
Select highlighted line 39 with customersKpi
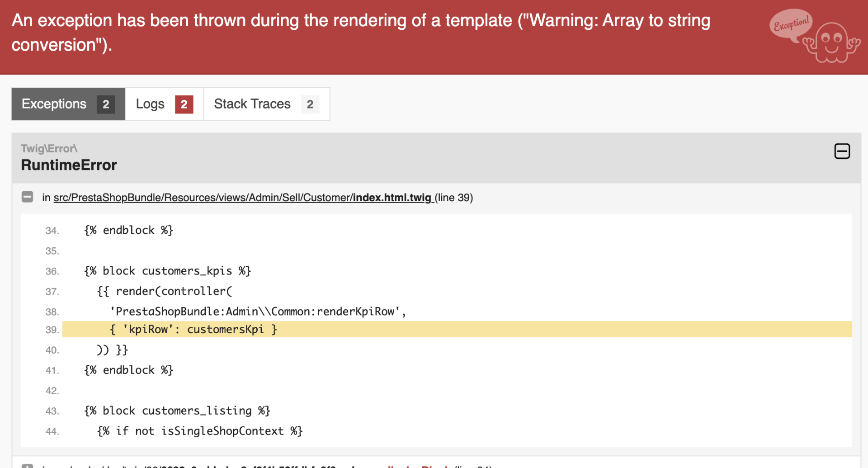click(x=193, y=329)
